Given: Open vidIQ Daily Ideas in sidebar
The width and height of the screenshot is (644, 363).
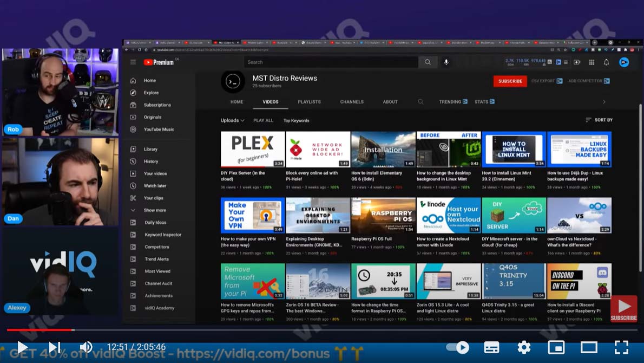Looking at the screenshot, I should click(x=155, y=222).
